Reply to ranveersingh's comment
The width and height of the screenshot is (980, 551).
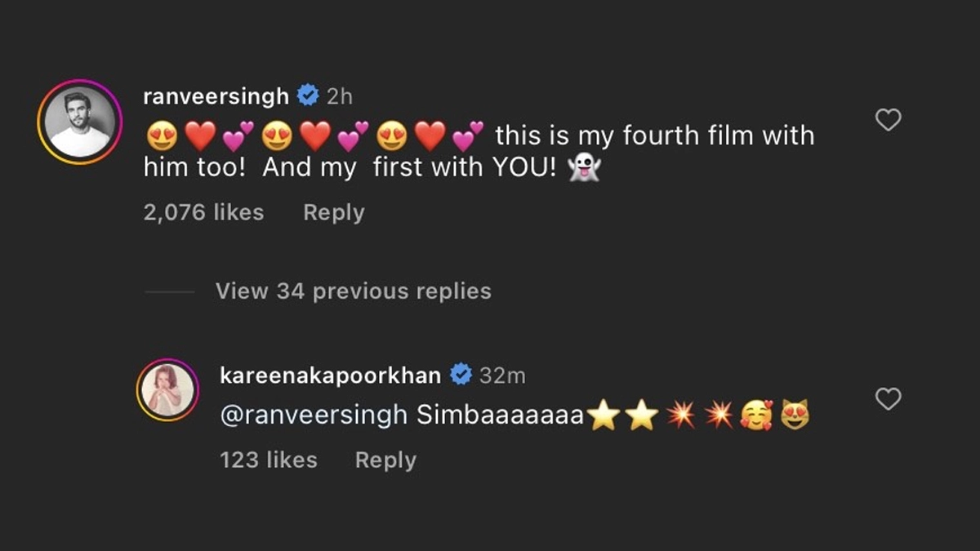tap(333, 213)
